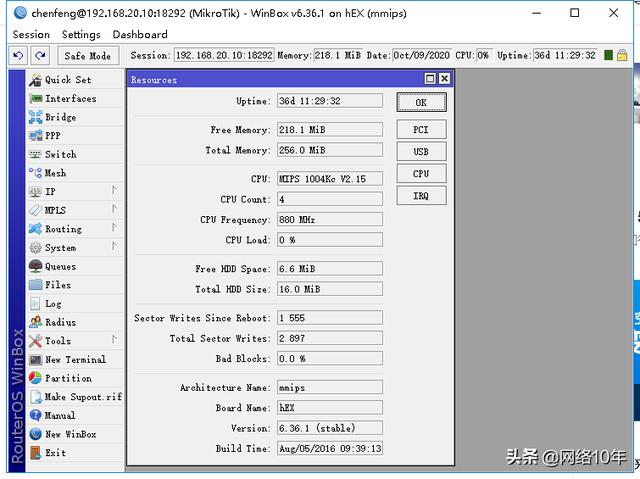Viewport: 640px width, 479px height.
Task: Open the Dashboard menu
Action: [140, 35]
